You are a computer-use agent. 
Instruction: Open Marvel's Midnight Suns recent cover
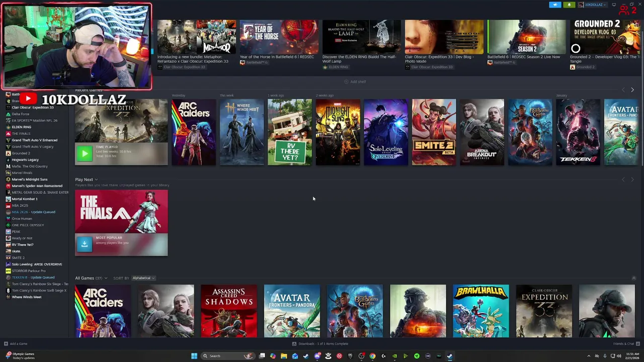pos(338,132)
